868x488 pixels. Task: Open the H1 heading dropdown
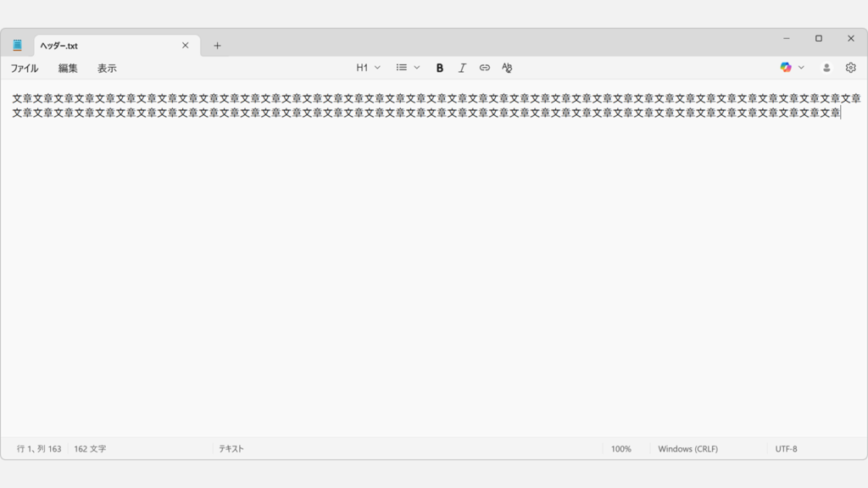point(368,68)
